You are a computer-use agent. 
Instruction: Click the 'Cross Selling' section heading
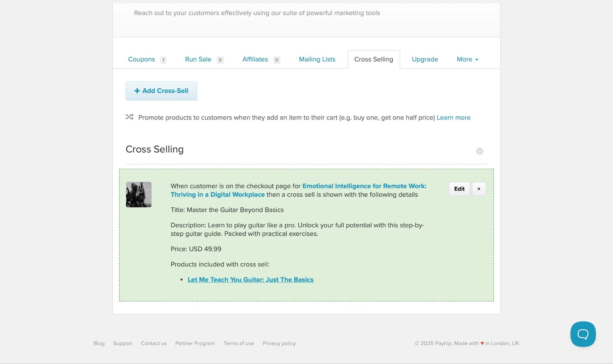pyautogui.click(x=154, y=149)
